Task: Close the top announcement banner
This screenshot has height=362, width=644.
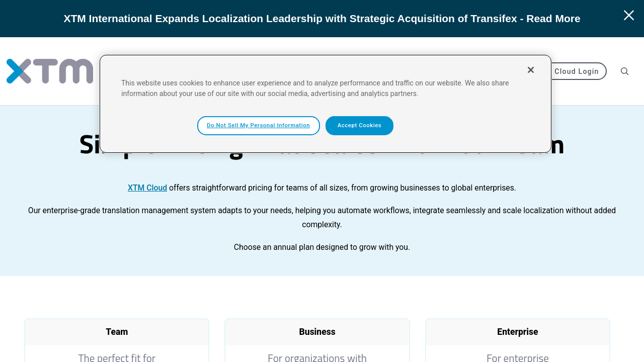Action: click(x=628, y=16)
